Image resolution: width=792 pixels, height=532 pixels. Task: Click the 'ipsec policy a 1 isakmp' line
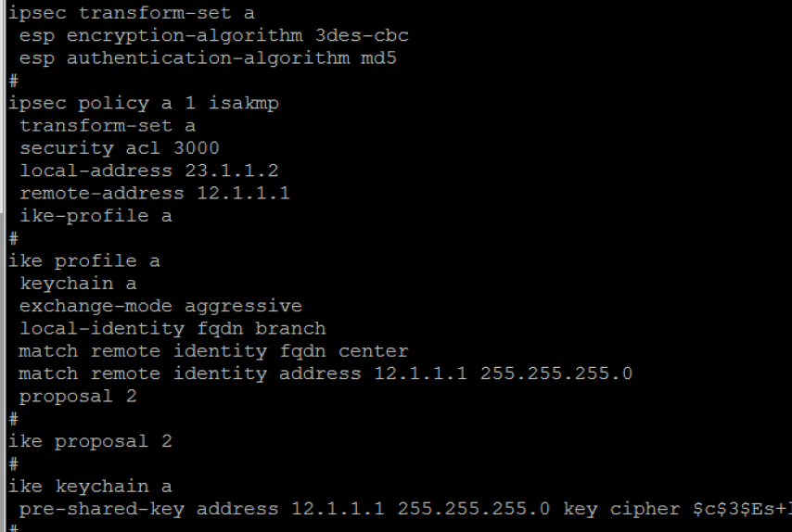pos(143,103)
